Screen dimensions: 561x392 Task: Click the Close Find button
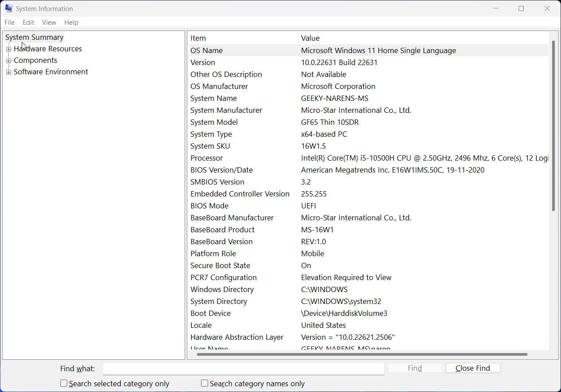click(473, 368)
